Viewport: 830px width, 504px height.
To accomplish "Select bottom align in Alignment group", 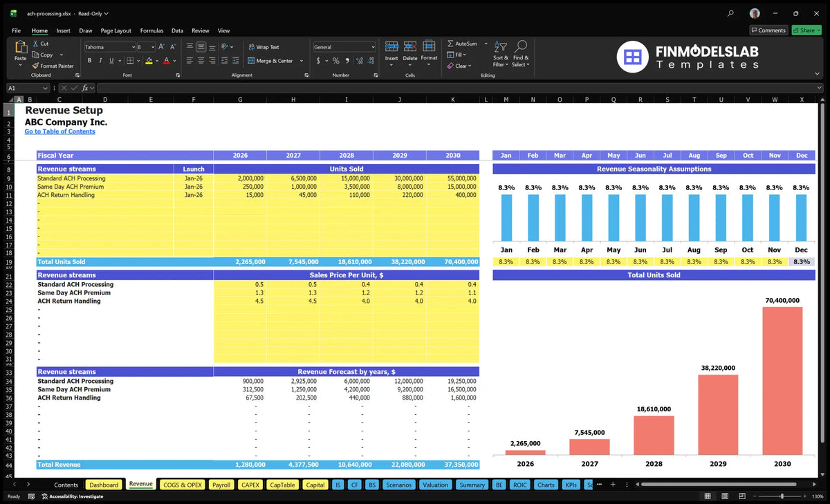I will click(x=212, y=47).
